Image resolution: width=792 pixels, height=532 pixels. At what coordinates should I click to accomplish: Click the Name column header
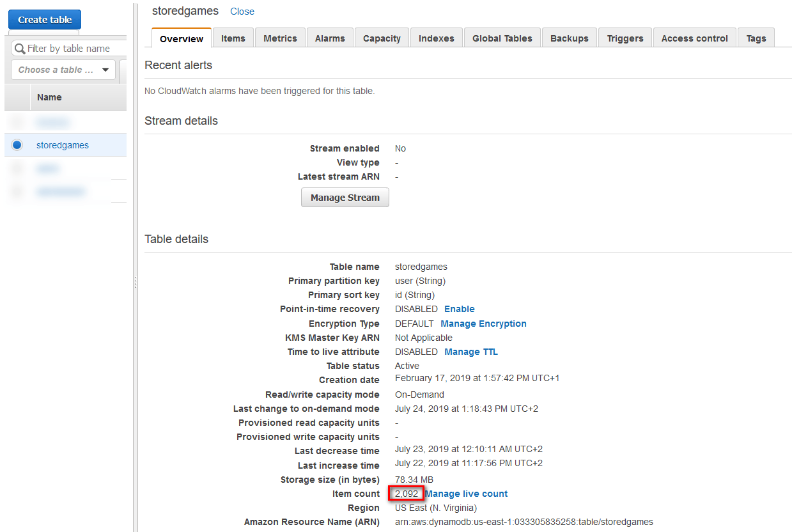(49, 97)
